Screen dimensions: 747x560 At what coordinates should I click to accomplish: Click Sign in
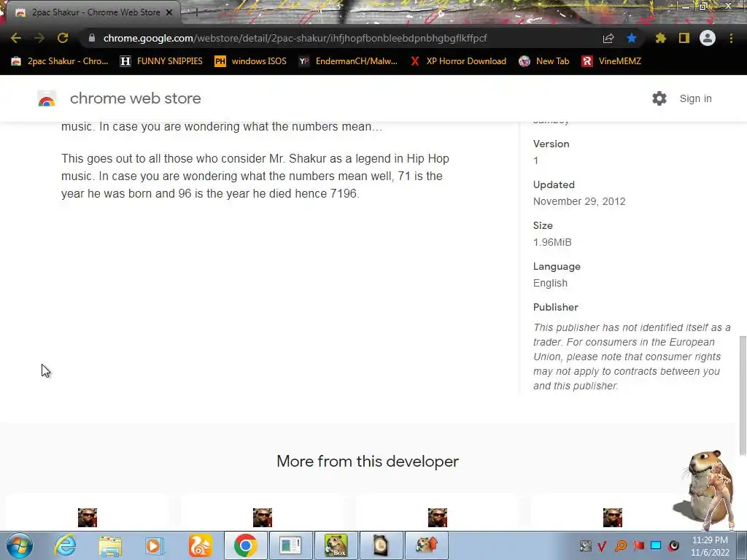click(x=695, y=98)
